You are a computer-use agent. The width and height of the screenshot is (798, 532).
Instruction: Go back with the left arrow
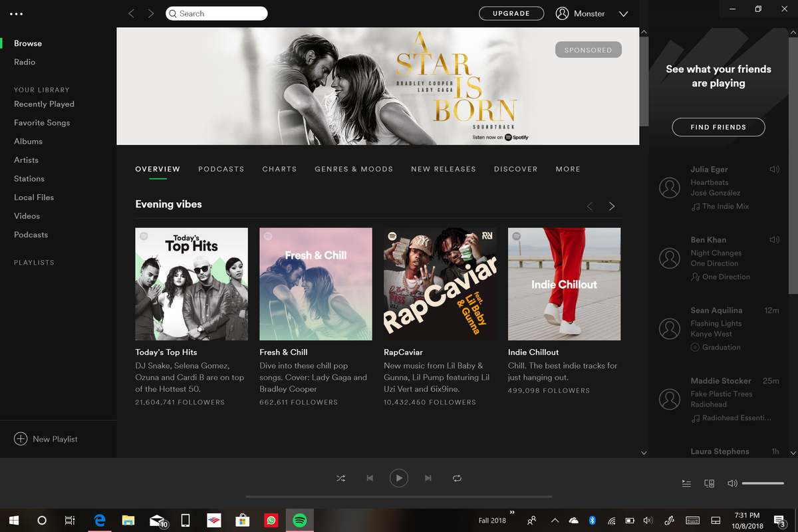131,13
